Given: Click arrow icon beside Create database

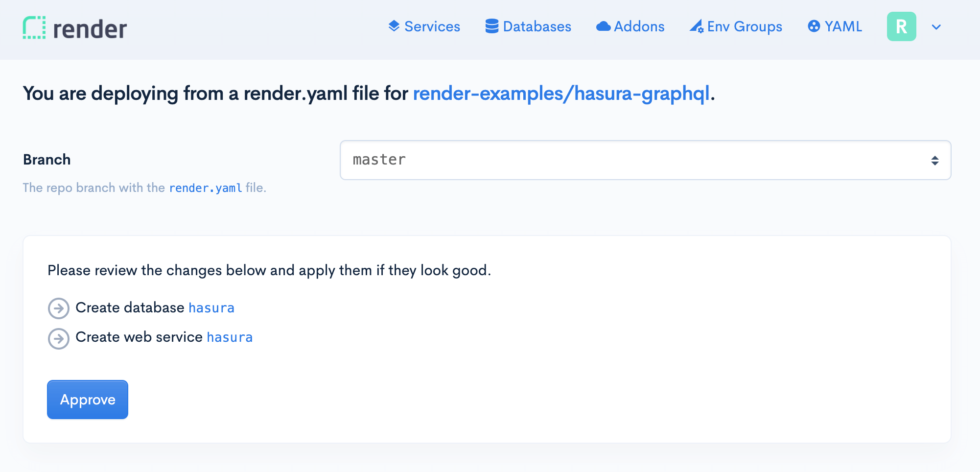Looking at the screenshot, I should 59,308.
